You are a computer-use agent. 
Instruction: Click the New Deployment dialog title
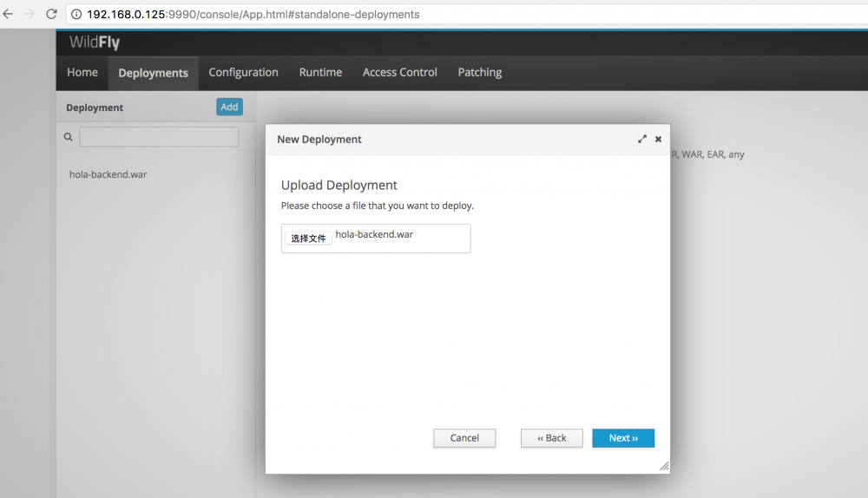[x=319, y=140]
